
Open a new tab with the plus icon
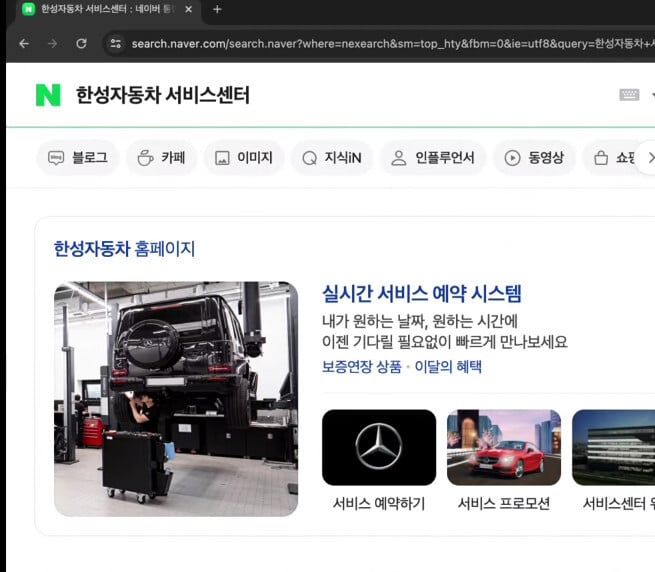pyautogui.click(x=217, y=9)
